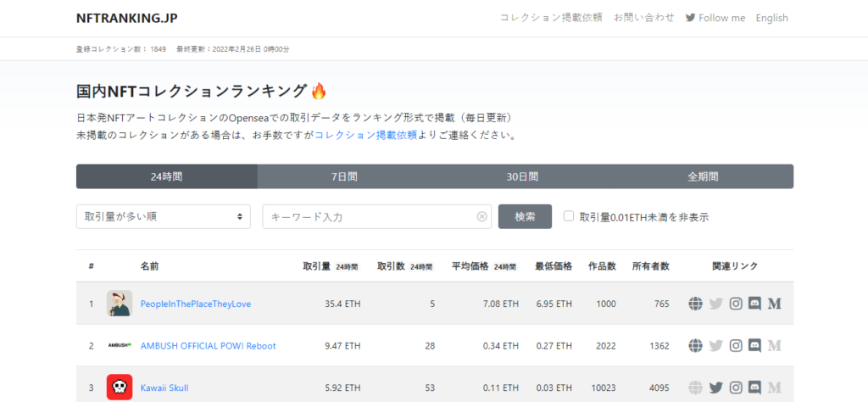Click 最低価格 column header
This screenshot has width=868, height=402.
click(x=554, y=266)
